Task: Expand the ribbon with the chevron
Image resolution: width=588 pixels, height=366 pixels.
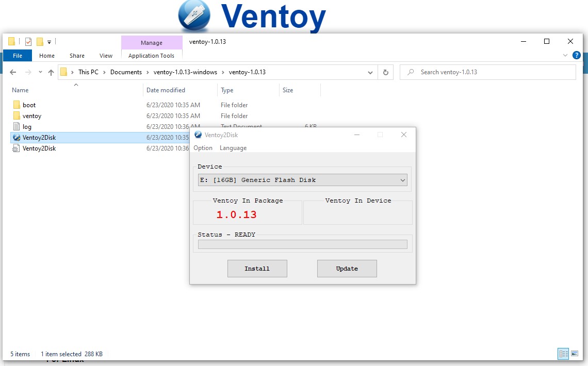Action: click(565, 56)
